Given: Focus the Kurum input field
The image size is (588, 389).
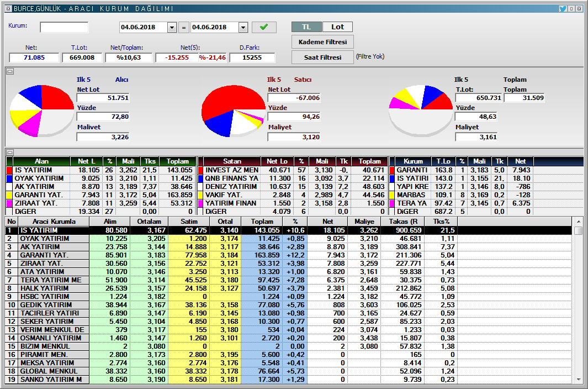Looking at the screenshot, I should (x=64, y=27).
